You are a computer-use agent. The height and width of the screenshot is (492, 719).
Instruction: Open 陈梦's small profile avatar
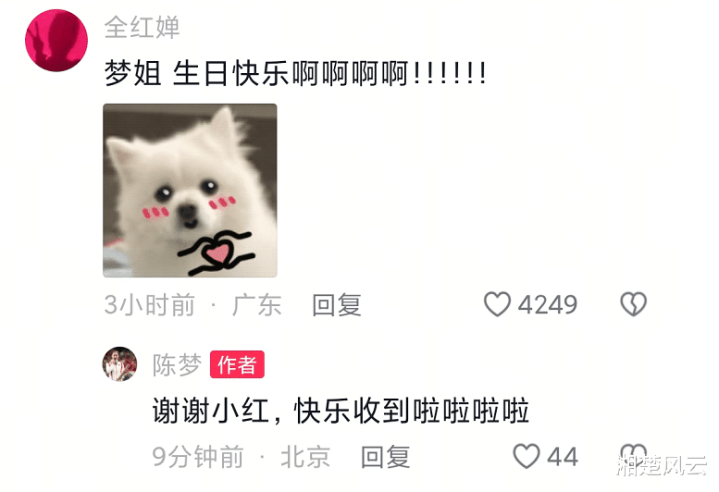tap(120, 364)
